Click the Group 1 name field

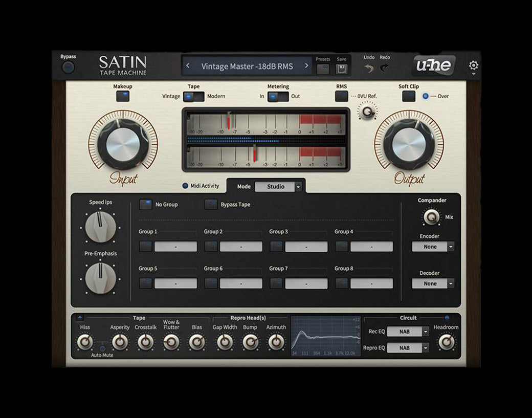175,247
